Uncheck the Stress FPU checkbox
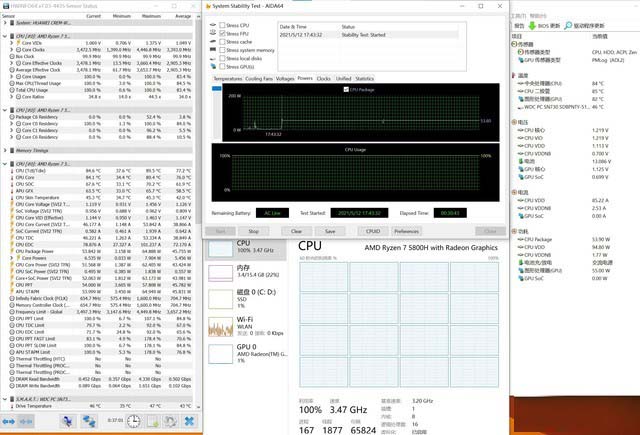 (222, 33)
